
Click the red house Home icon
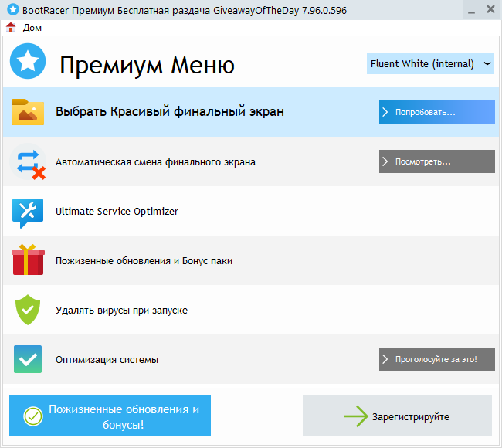point(11,28)
